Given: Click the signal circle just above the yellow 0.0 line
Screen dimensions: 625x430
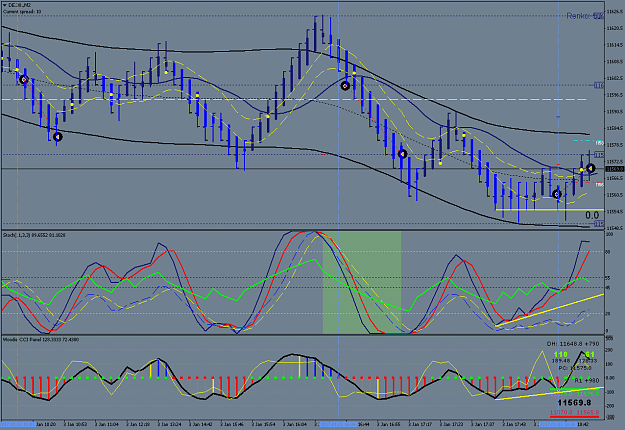Looking at the screenshot, I should [557, 194].
